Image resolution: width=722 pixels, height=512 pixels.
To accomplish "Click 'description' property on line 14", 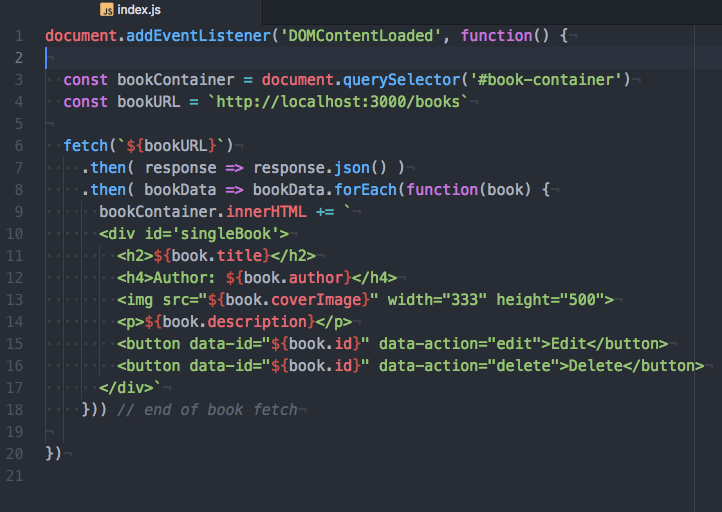I will tap(257, 322).
